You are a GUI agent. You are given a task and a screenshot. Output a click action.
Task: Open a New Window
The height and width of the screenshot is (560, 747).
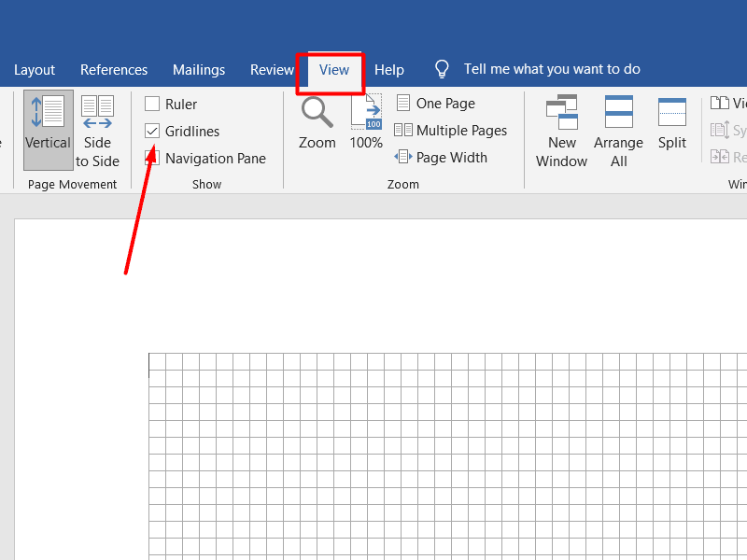coord(562,130)
